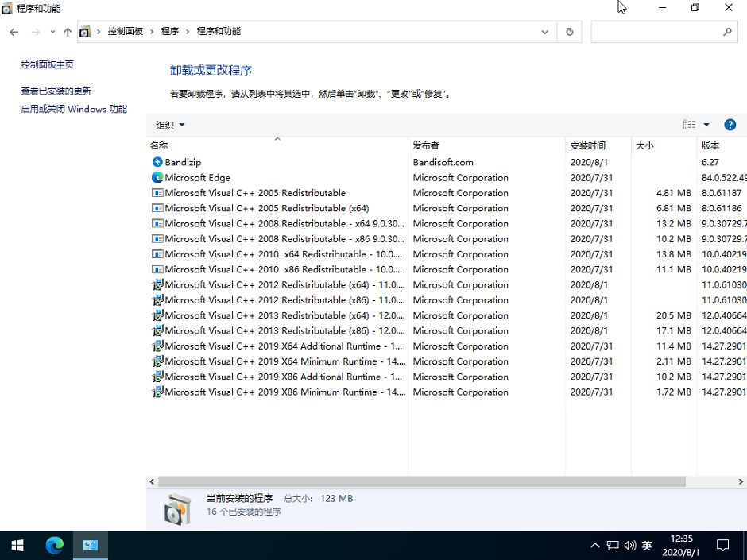Click Bandisoft.com publisher cell

tap(443, 162)
